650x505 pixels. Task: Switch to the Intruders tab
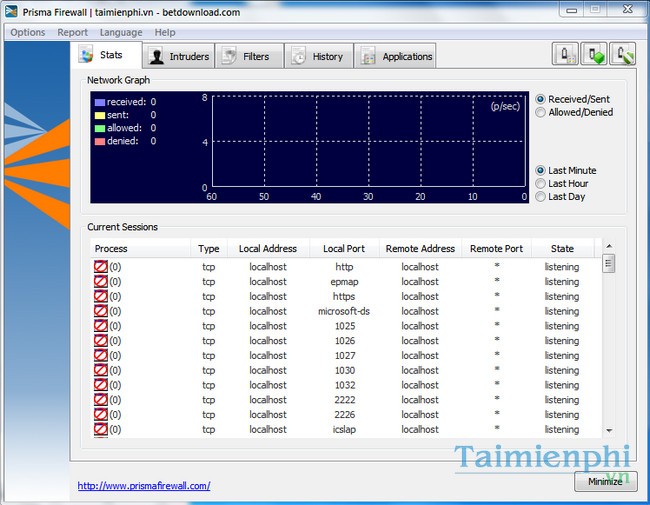178,56
